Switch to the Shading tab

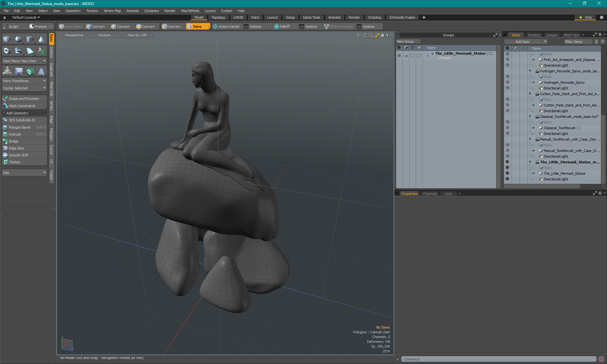534,35
